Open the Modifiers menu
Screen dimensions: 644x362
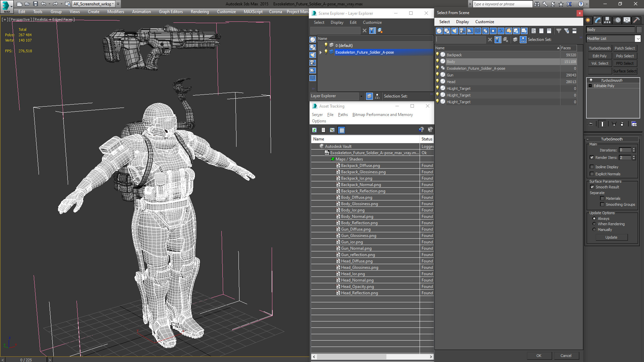pyautogui.click(x=115, y=12)
